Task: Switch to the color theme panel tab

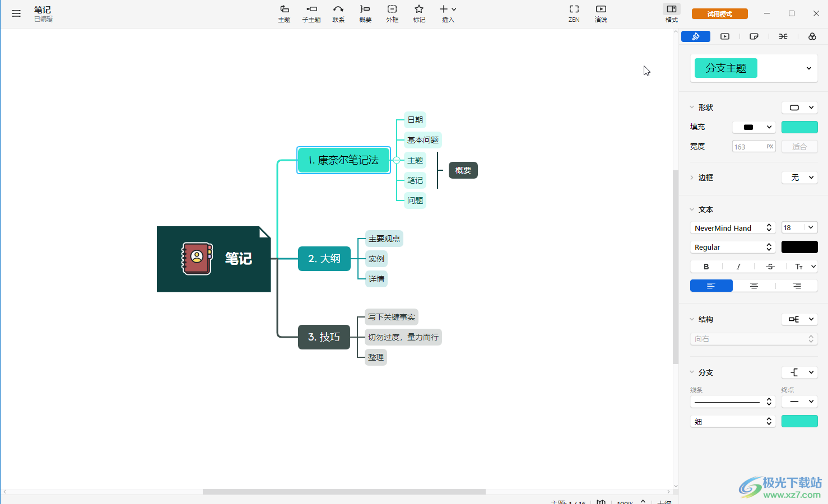Action: click(812, 36)
